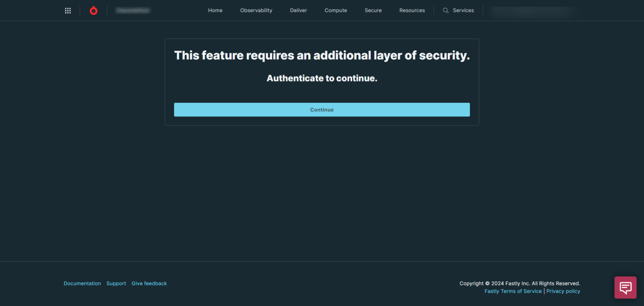Image resolution: width=644 pixels, height=306 pixels.
Task: Open the Resources menu
Action: pos(412,10)
